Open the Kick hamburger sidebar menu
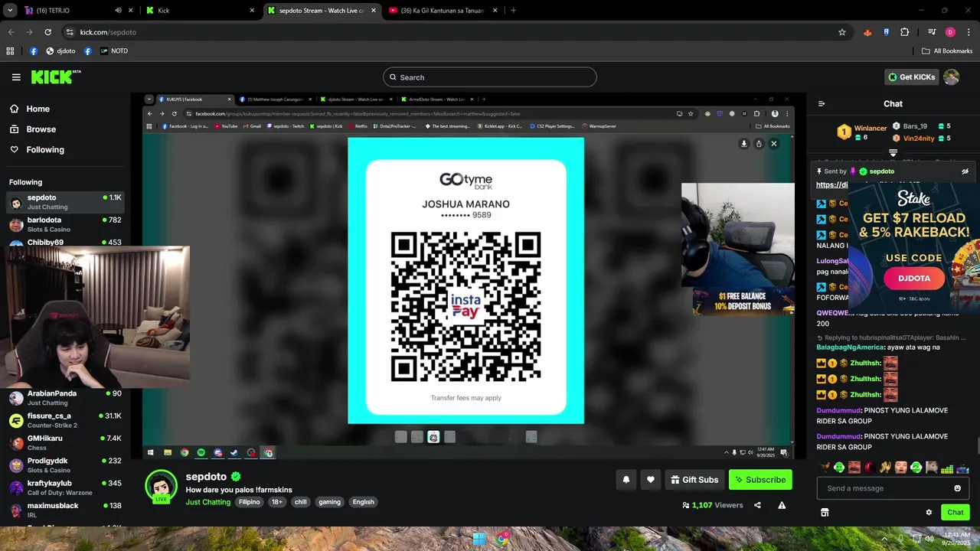The height and width of the screenshot is (551, 980). coord(16,77)
